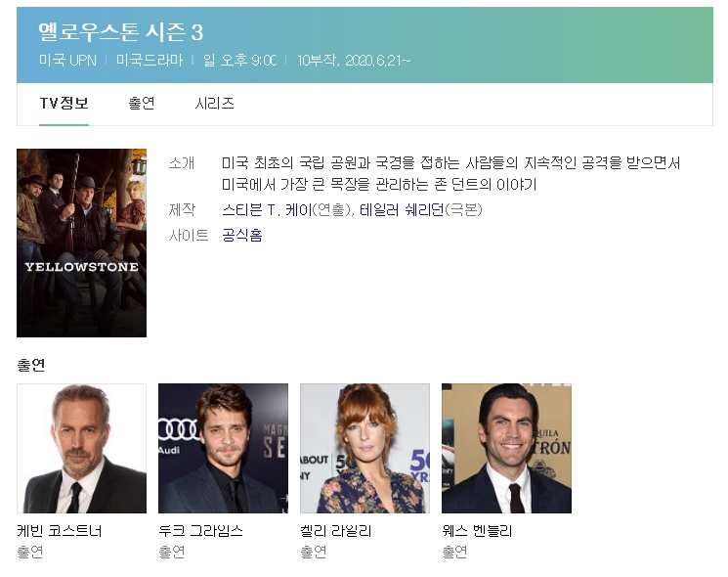Open the 켈리 라일리 name link

pyautogui.click(x=336, y=531)
